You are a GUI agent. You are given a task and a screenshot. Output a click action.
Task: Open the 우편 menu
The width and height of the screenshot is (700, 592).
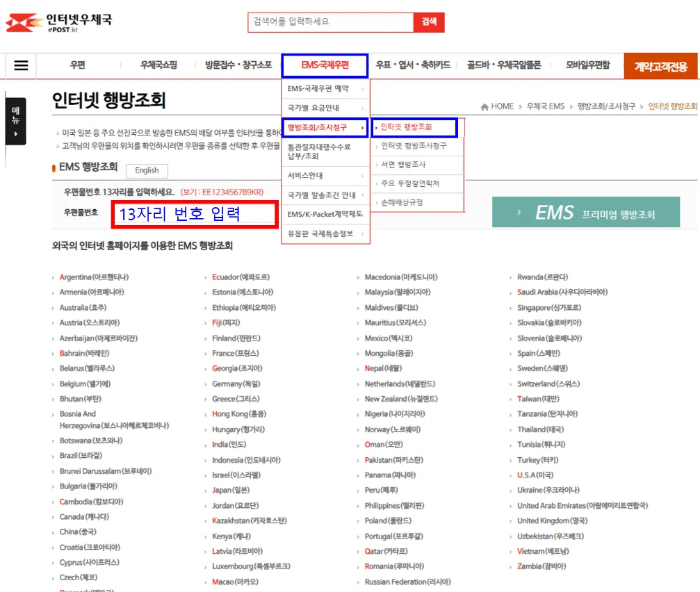pyautogui.click(x=79, y=65)
